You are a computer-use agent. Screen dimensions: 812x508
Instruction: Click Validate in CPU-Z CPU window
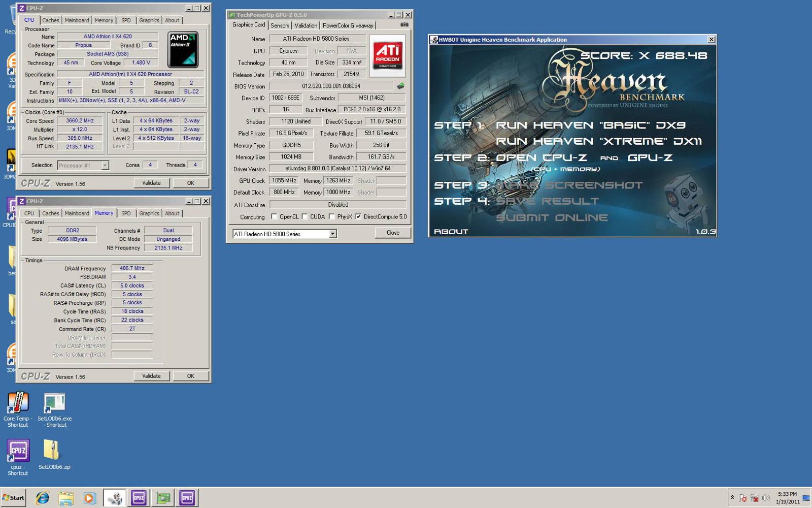pyautogui.click(x=151, y=183)
